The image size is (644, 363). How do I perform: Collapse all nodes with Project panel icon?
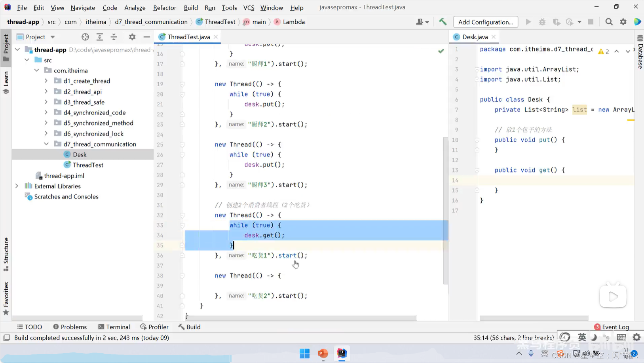click(x=114, y=36)
